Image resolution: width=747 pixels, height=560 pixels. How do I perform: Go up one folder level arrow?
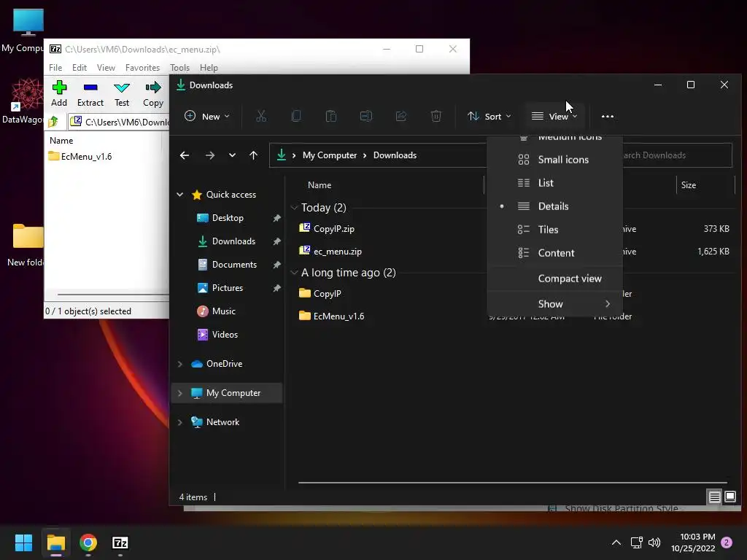pyautogui.click(x=253, y=155)
